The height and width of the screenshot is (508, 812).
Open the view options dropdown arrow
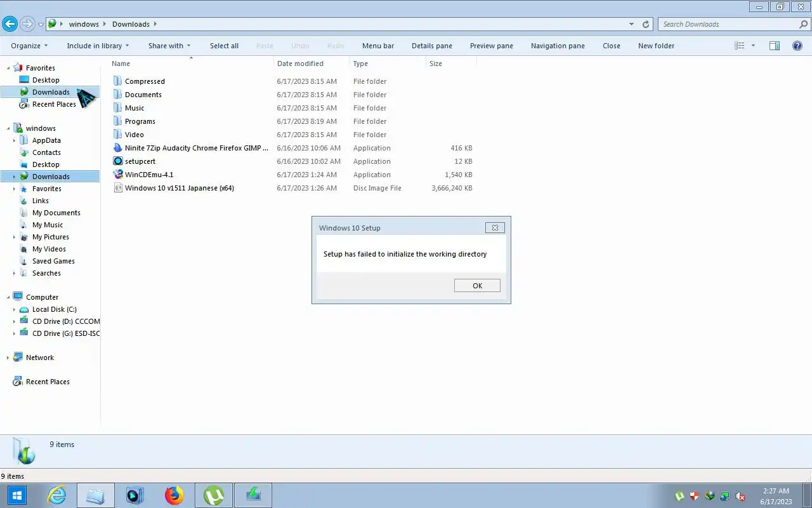coord(753,46)
